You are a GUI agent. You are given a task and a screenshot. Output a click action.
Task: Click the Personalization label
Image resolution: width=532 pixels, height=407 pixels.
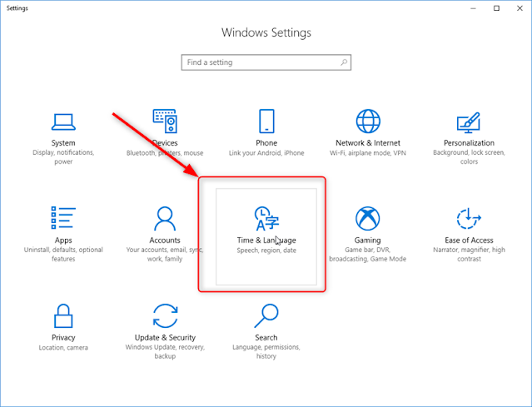(469, 143)
